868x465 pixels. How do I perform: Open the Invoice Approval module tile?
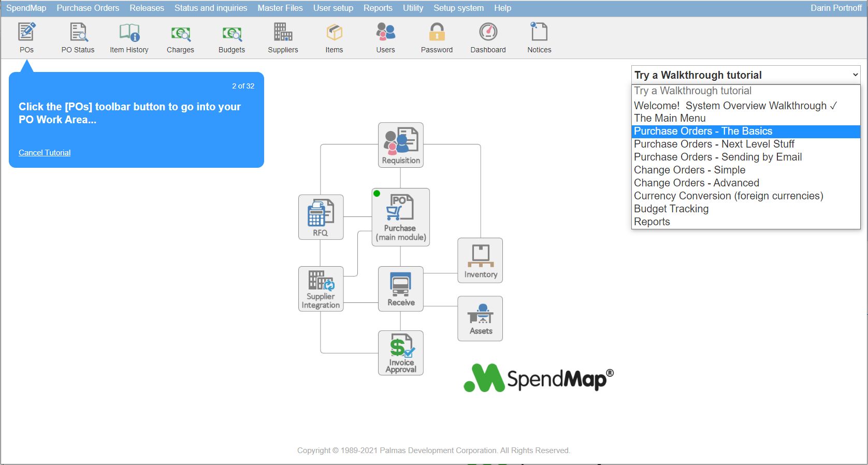(400, 353)
